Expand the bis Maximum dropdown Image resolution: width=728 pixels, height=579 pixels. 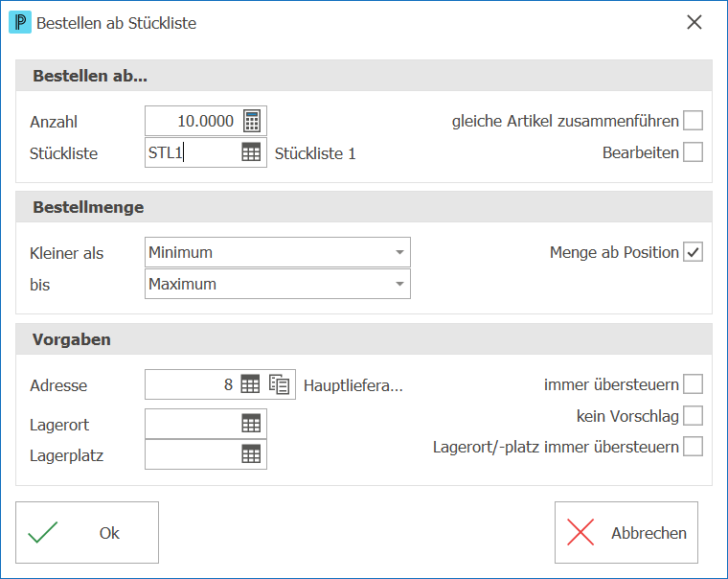278,284
